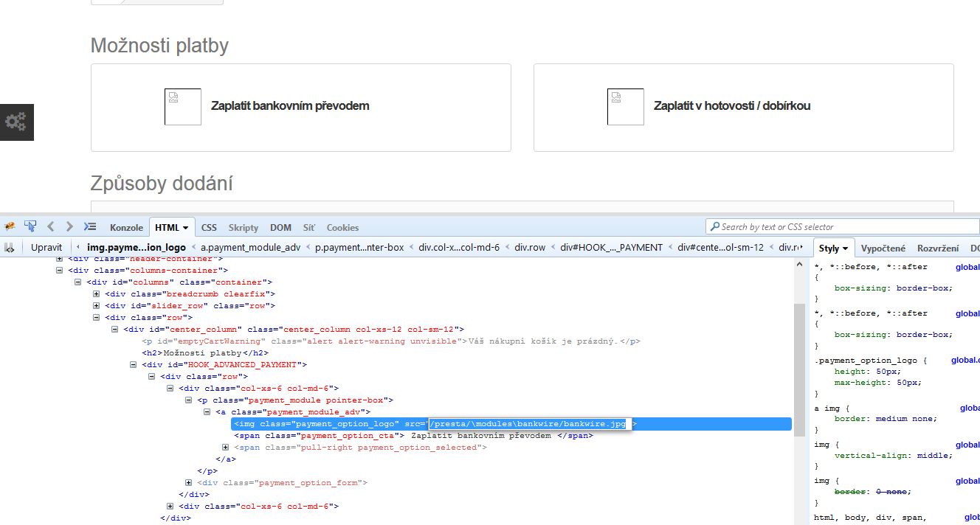Collapse the payment_module_adv anchor node
Image resolution: width=980 pixels, height=525 pixels.
tap(208, 412)
